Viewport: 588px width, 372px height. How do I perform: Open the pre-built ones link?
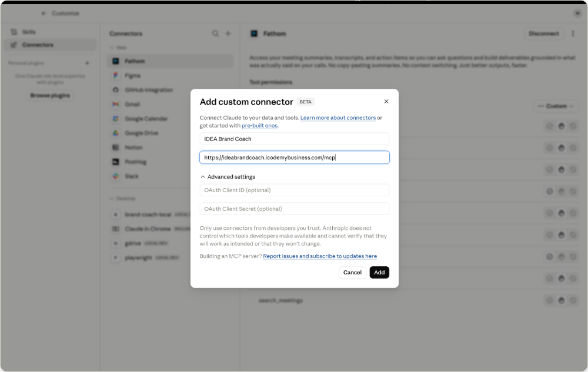pos(259,126)
